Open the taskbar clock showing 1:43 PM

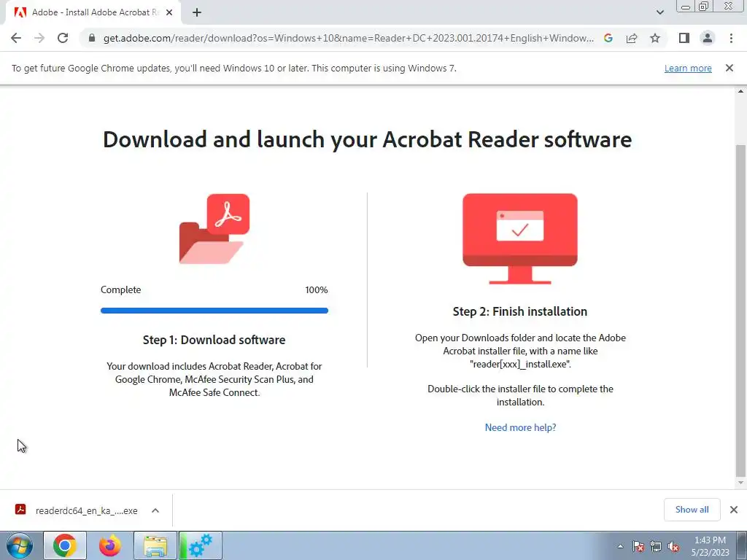click(x=710, y=546)
